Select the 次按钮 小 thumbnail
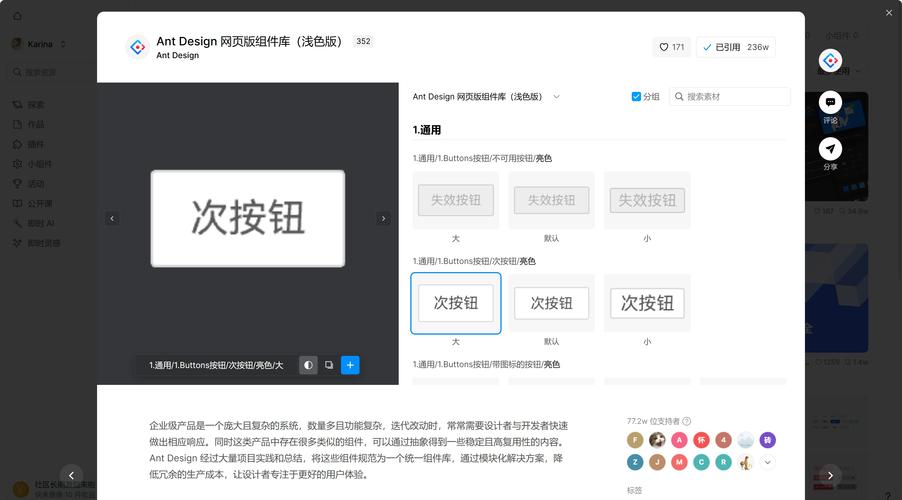902x500 pixels. pyautogui.click(x=647, y=303)
